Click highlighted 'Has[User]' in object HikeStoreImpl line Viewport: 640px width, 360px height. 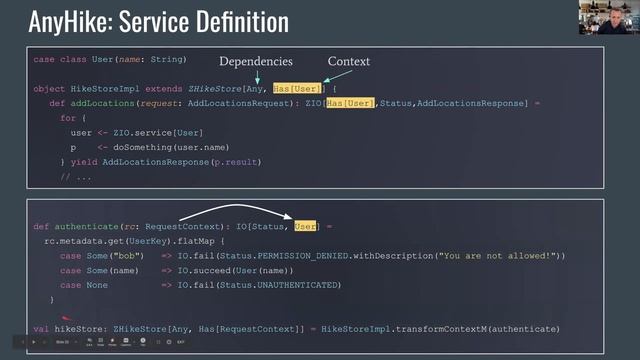pyautogui.click(x=297, y=89)
